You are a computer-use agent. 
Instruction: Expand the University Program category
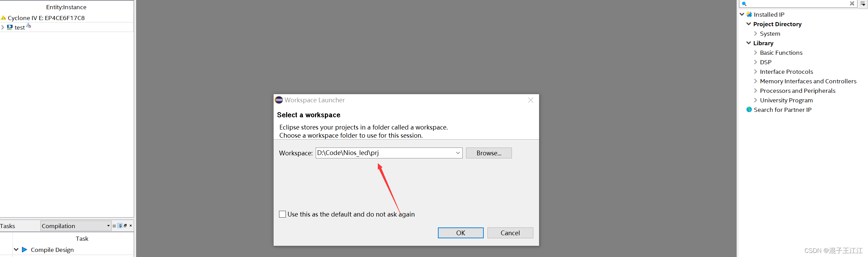[x=755, y=100]
